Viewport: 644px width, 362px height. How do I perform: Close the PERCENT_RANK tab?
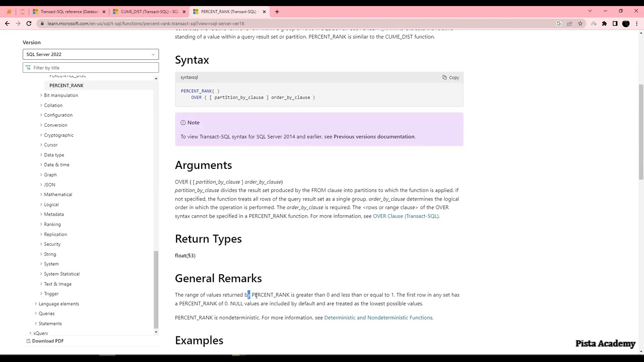click(264, 12)
